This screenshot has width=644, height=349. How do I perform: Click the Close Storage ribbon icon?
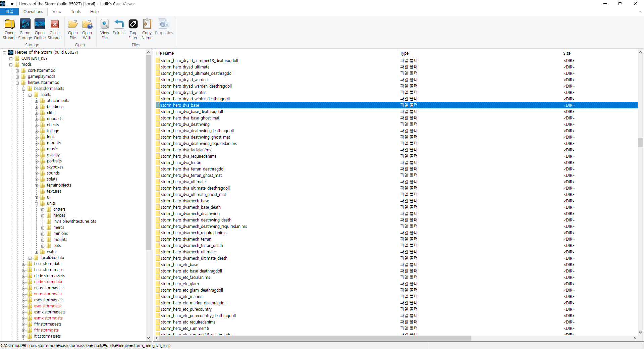coord(54,30)
